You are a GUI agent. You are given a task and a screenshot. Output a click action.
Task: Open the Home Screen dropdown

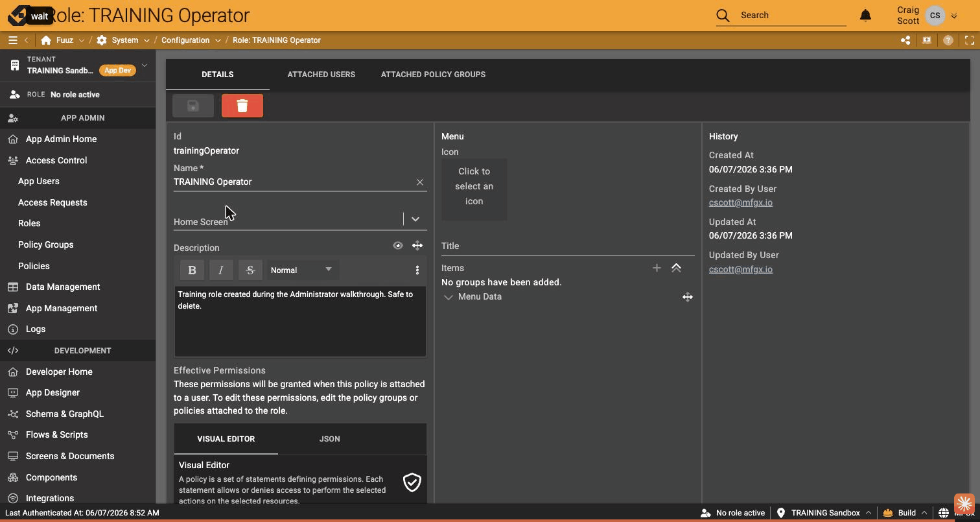point(415,219)
